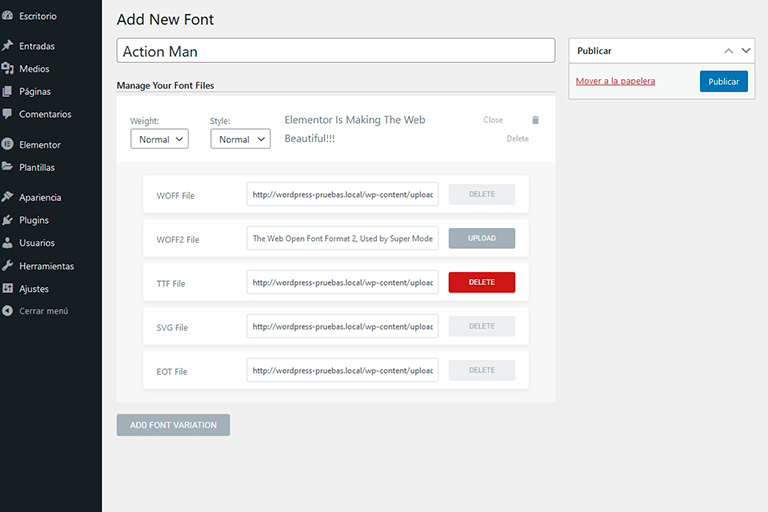Upload a WOFF2 file
This screenshot has width=768, height=512.
coord(481,238)
